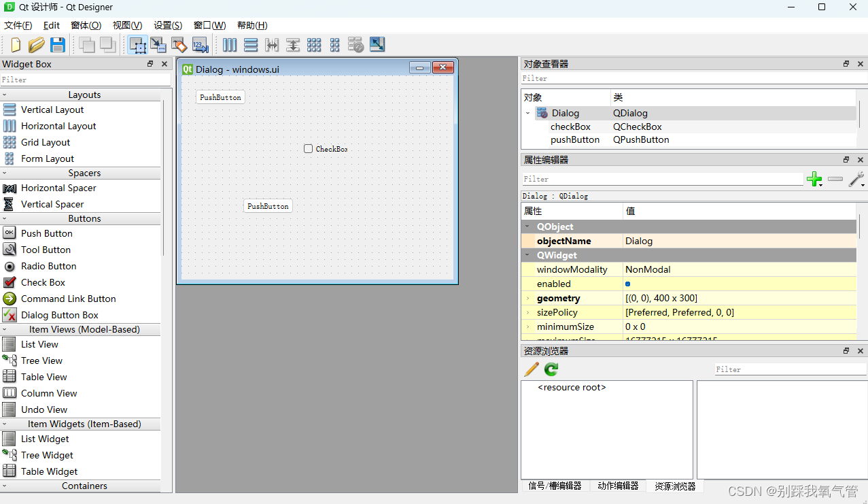Click the Adjust Size toolbar icon
The image size is (868, 504).
point(377,45)
